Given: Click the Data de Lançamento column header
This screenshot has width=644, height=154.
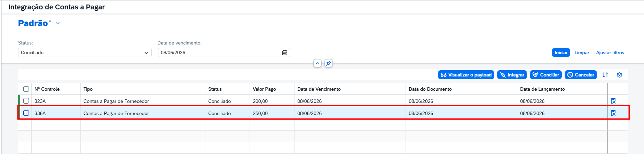Looking at the screenshot, I should tap(562, 89).
